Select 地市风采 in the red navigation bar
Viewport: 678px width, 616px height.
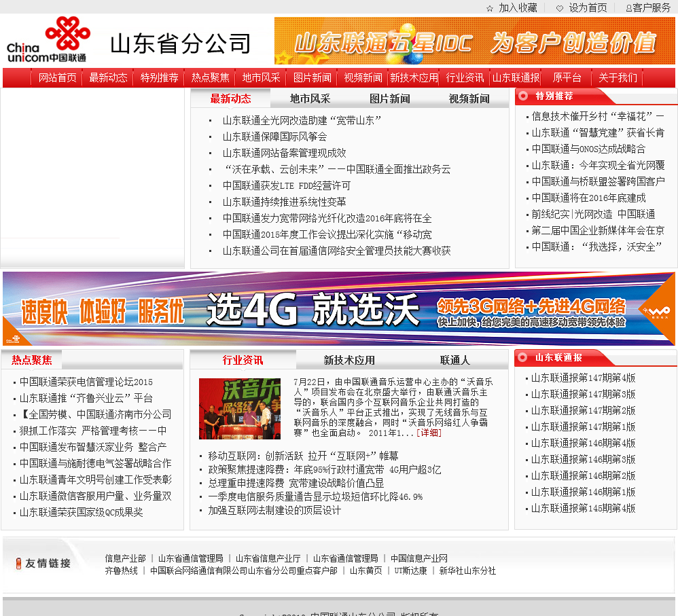point(261,78)
